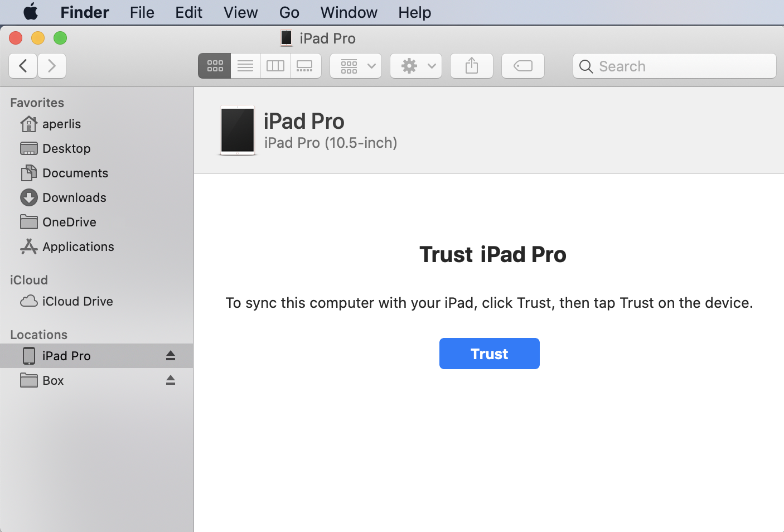Eject the iPad Pro
784x532 pixels.
click(171, 356)
